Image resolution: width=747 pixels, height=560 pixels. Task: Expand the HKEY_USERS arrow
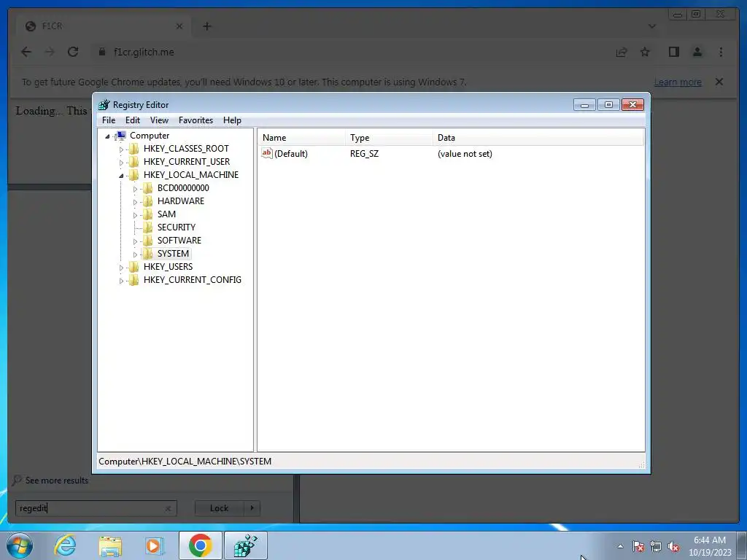121,268
